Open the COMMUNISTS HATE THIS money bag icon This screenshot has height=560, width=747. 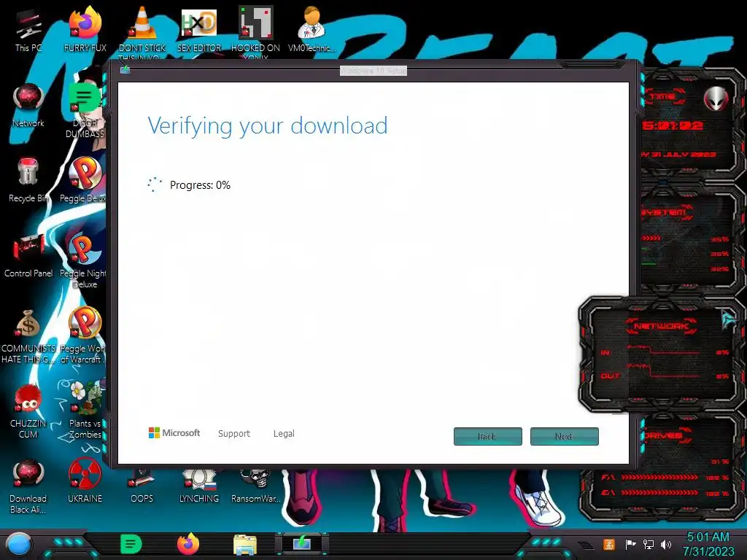click(28, 336)
